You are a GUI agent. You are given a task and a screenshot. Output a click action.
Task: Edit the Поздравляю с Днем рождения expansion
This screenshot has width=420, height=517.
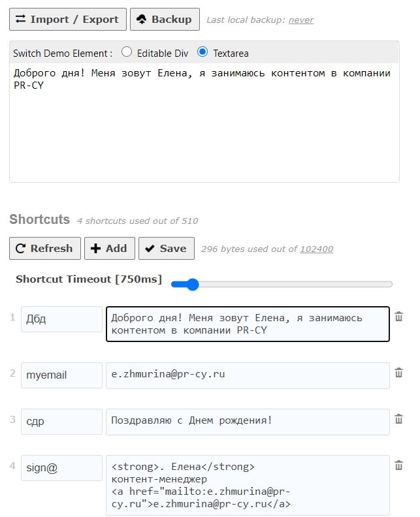tap(248, 422)
